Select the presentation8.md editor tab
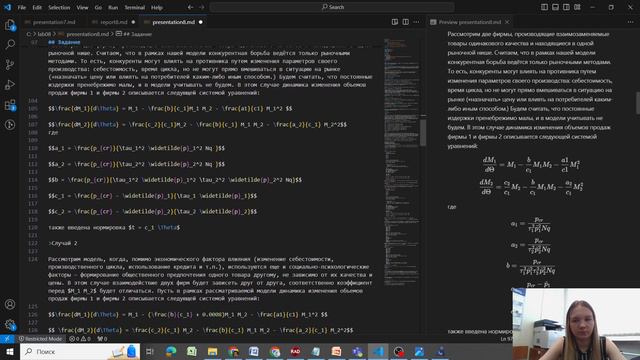 173,22
